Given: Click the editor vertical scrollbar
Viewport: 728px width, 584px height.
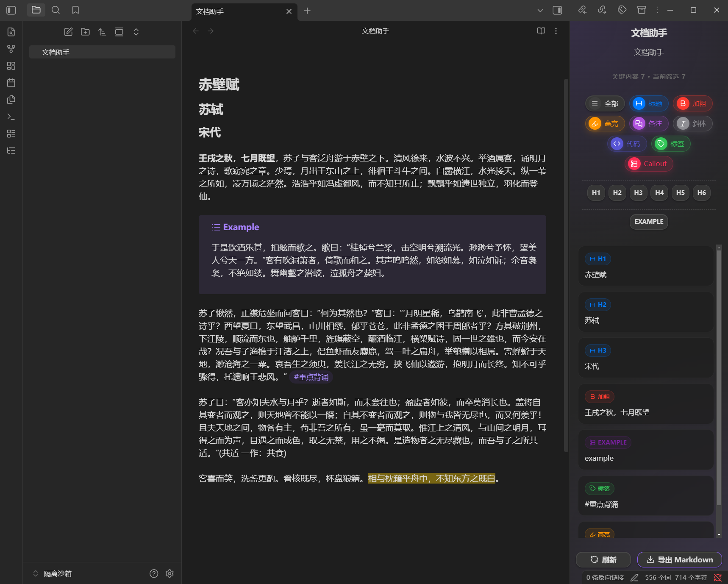Looking at the screenshot, I should (566, 265).
